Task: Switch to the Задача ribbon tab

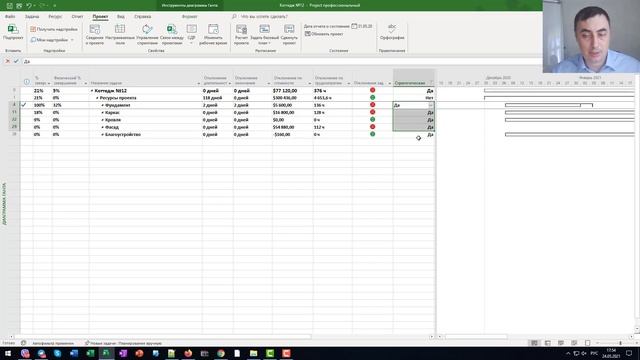Action: (x=32, y=17)
